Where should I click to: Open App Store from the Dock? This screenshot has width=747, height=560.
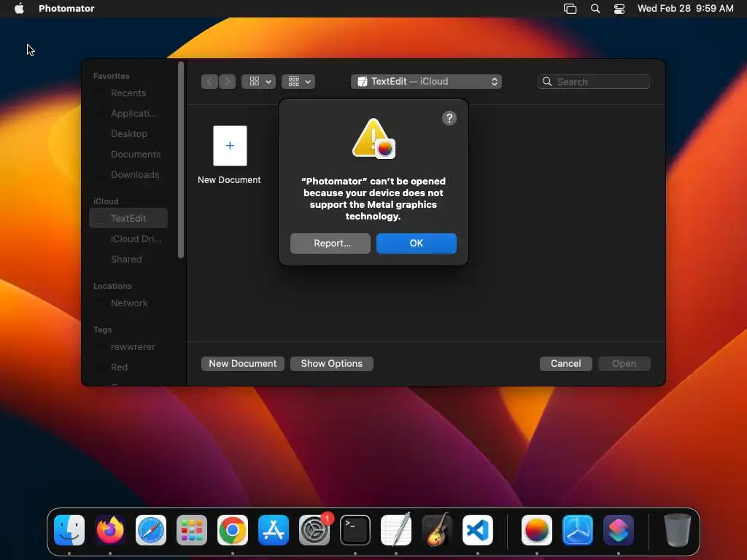(274, 530)
